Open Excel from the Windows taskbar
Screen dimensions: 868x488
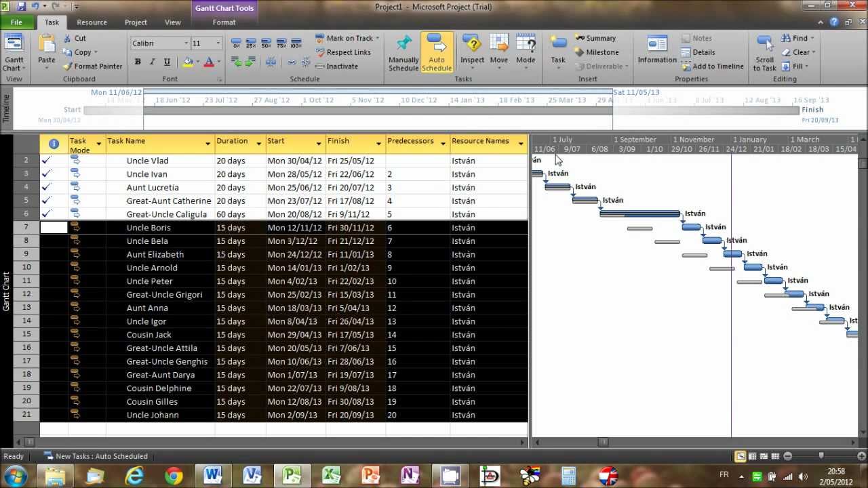330,475
